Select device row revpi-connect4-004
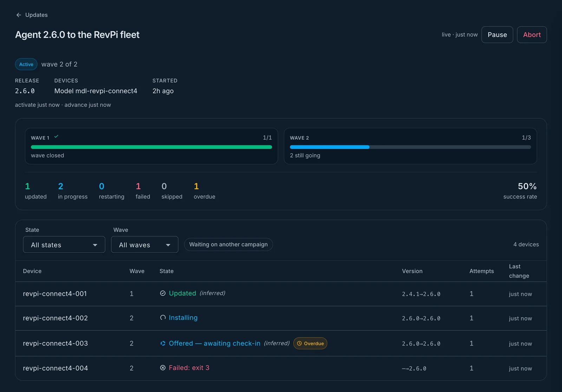Screen dimensions: 562x392 [281, 368]
